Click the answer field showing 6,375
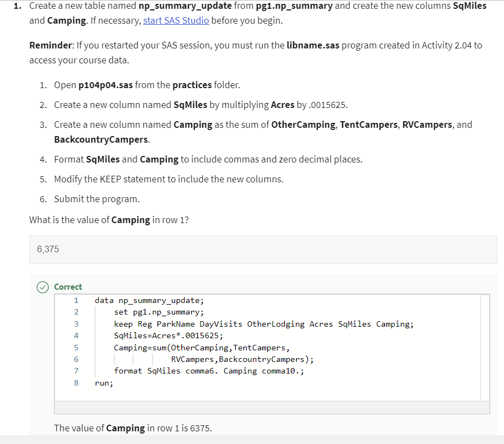This screenshot has height=444, width=504. [263, 249]
